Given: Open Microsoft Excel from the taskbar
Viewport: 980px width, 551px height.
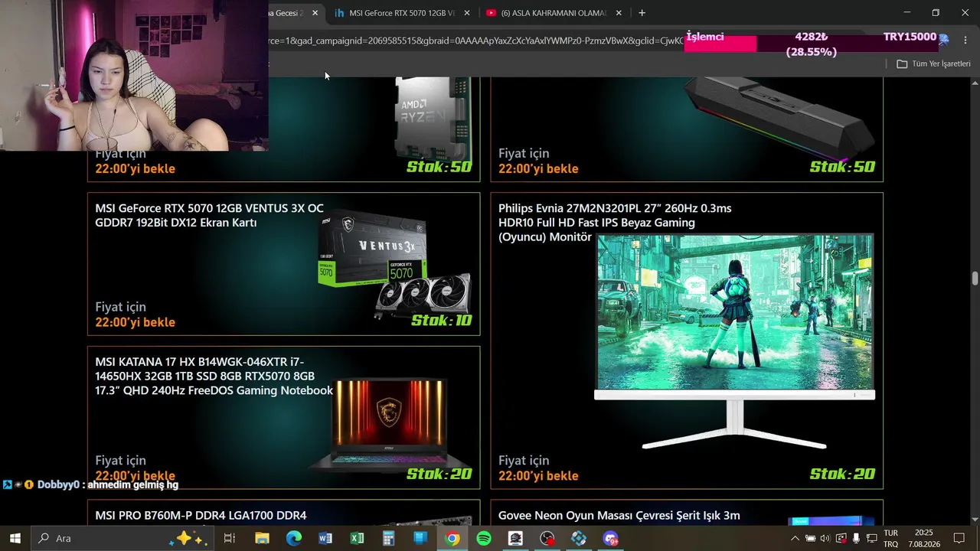Looking at the screenshot, I should click(x=357, y=538).
